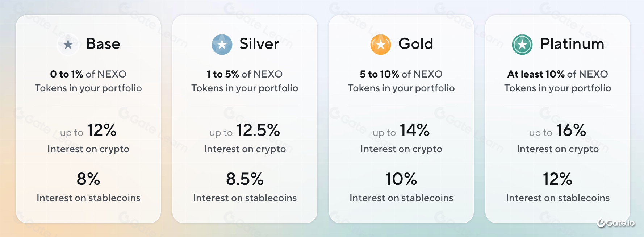Click the up to 12.5% crypto interest rate
Viewport: 644px width, 237px height.
[245, 130]
